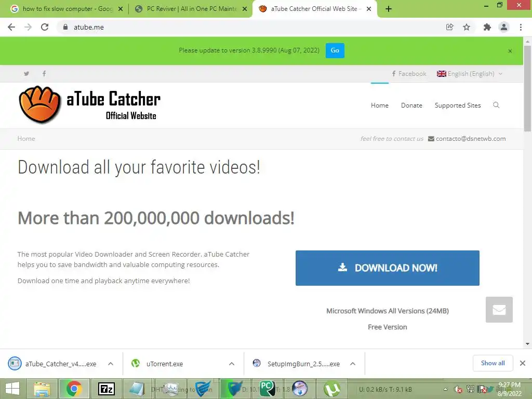Click the small Facebook f icon on the left

[x=44, y=74]
